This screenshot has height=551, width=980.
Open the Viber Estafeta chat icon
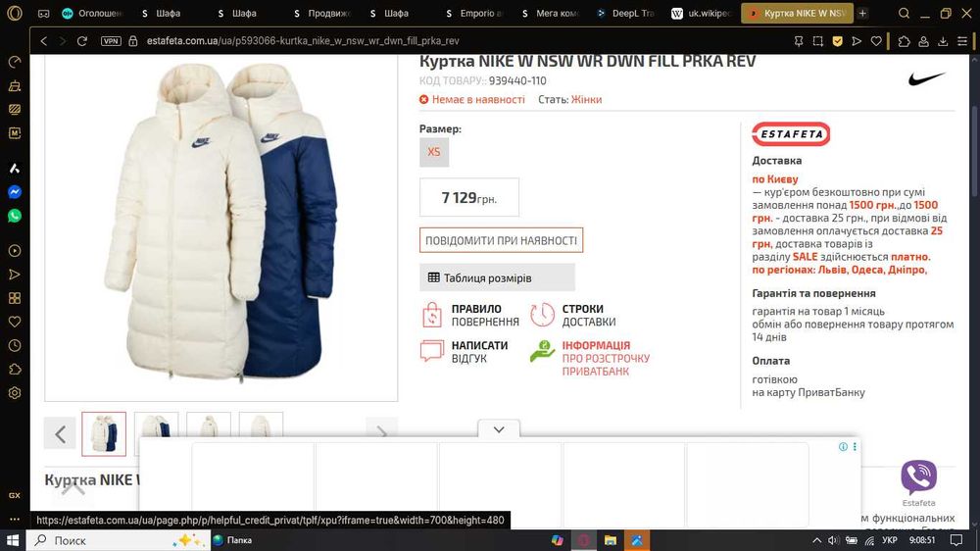[919, 477]
